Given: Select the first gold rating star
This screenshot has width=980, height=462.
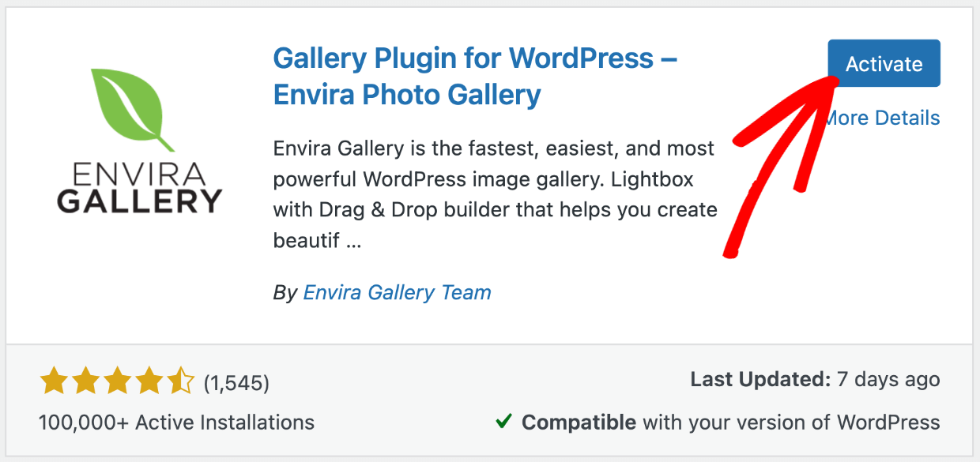Looking at the screenshot, I should tap(54, 381).
